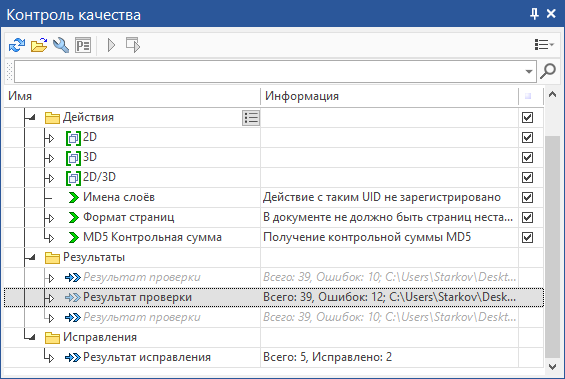Click the Действия folder icon
Image resolution: width=565 pixels, height=379 pixels.
point(52,118)
